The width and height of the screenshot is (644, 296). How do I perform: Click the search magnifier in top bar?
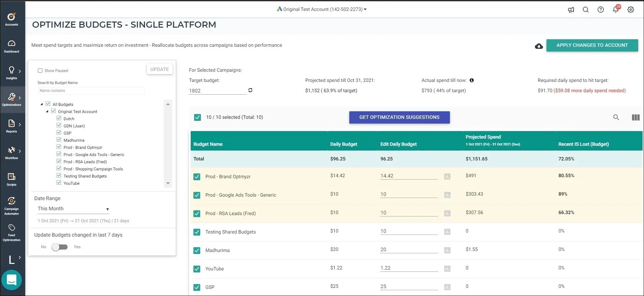[586, 10]
